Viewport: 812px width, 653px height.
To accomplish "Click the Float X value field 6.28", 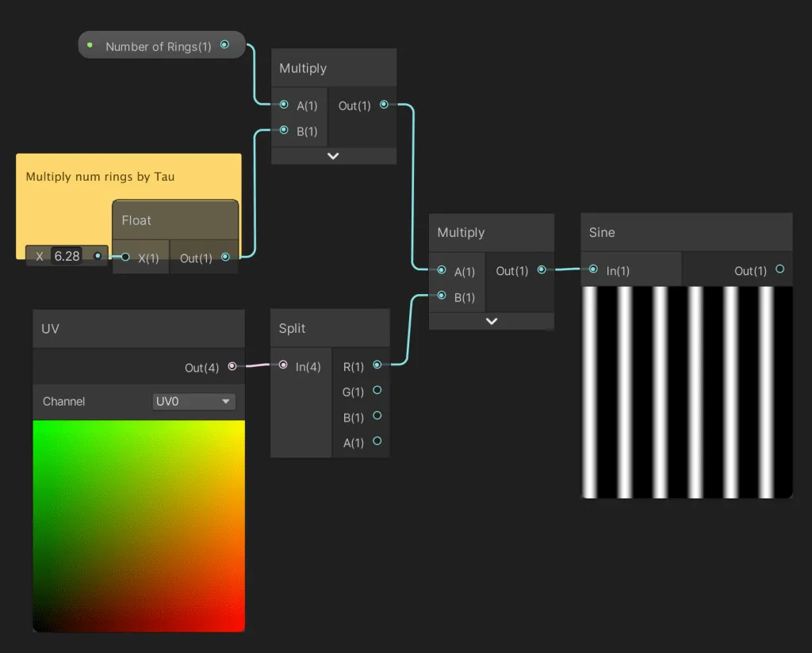I will point(67,256).
